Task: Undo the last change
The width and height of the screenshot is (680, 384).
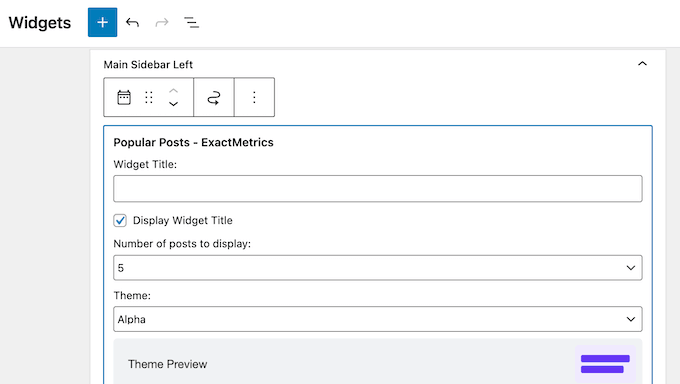Action: pos(132,22)
